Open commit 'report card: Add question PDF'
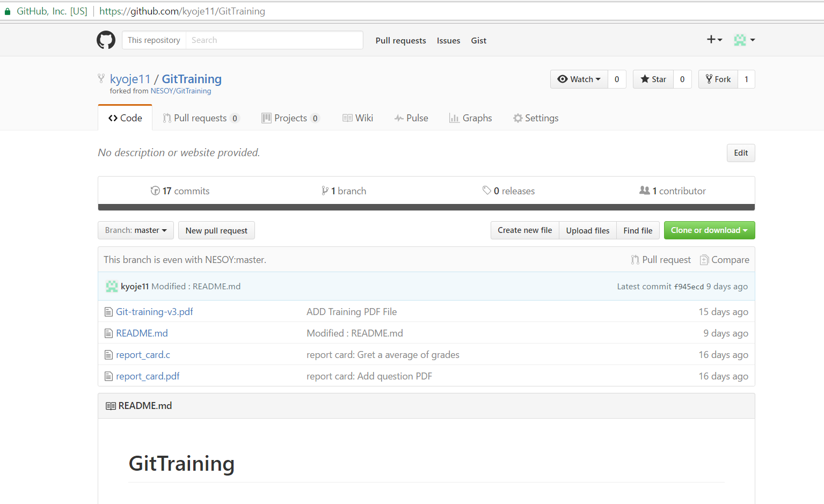824x504 pixels. point(369,376)
